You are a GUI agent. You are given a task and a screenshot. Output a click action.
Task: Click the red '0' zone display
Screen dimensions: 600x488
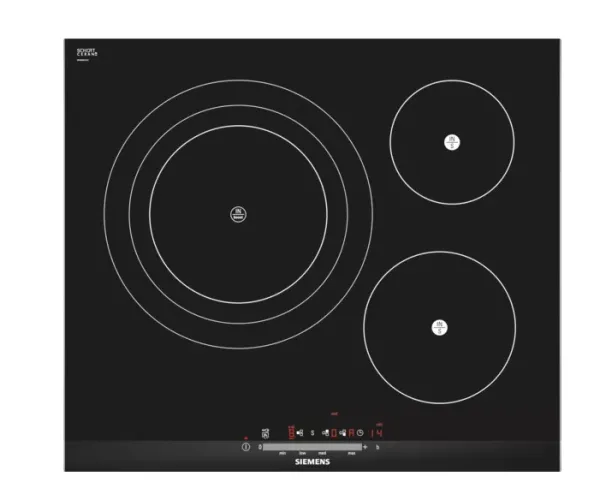click(x=334, y=433)
